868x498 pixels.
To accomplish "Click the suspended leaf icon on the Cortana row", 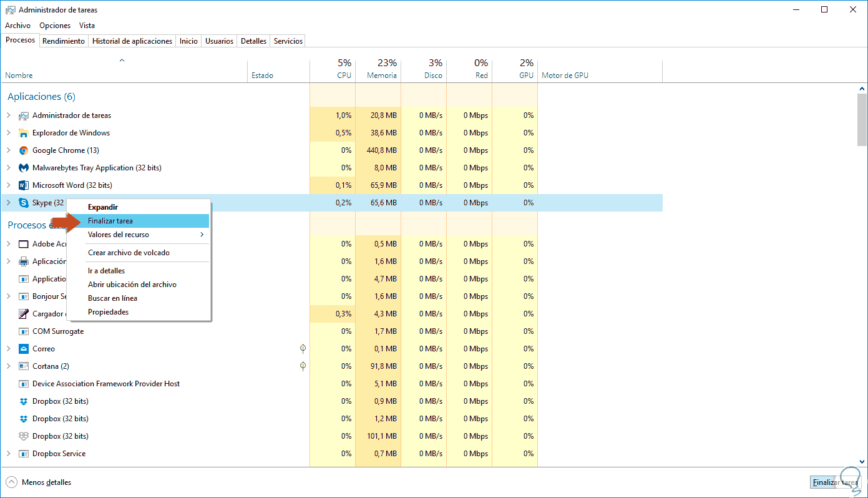I will [x=303, y=366].
